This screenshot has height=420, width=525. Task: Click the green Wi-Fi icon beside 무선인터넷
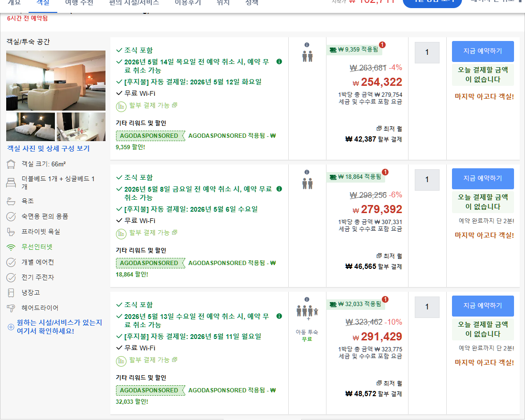point(11,247)
